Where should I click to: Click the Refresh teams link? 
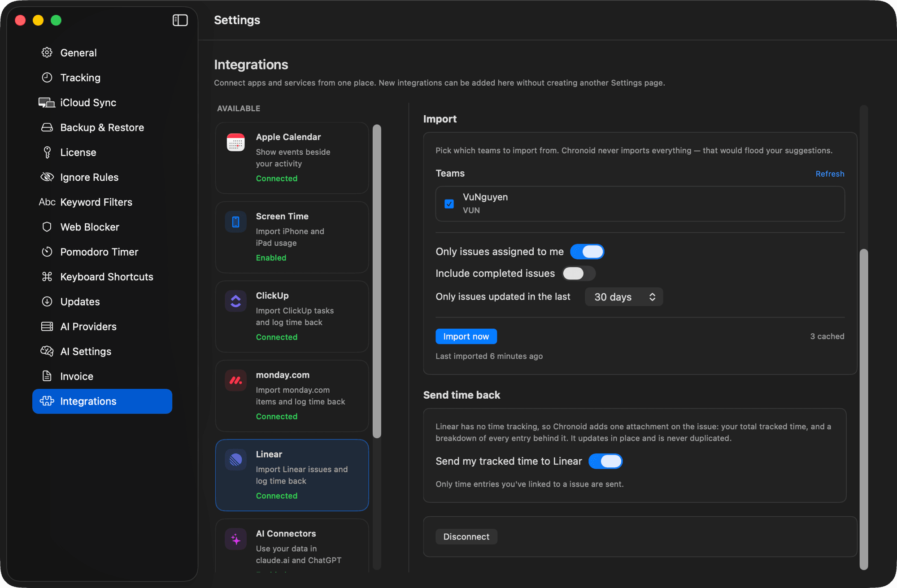[x=830, y=174]
